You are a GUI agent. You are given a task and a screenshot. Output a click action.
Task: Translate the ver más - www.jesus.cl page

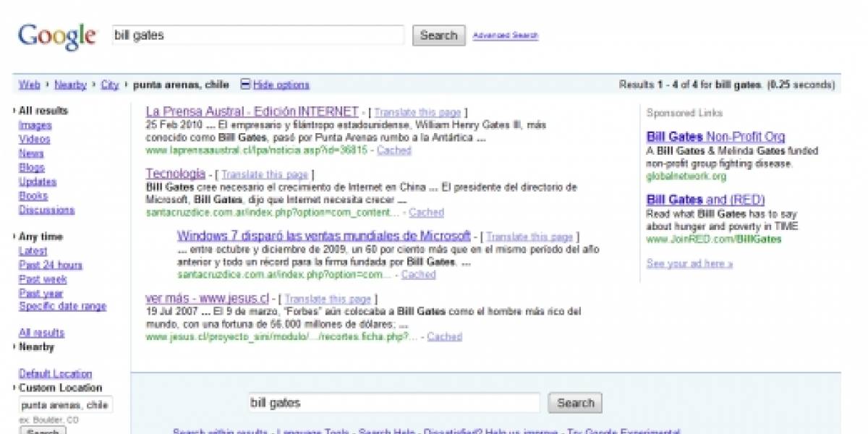coord(328,299)
